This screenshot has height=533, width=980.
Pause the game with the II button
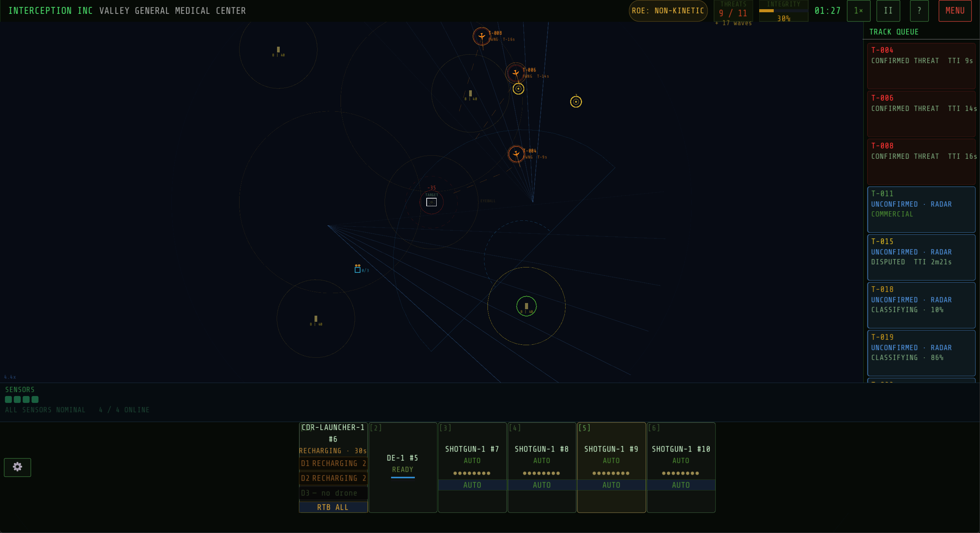888,11
